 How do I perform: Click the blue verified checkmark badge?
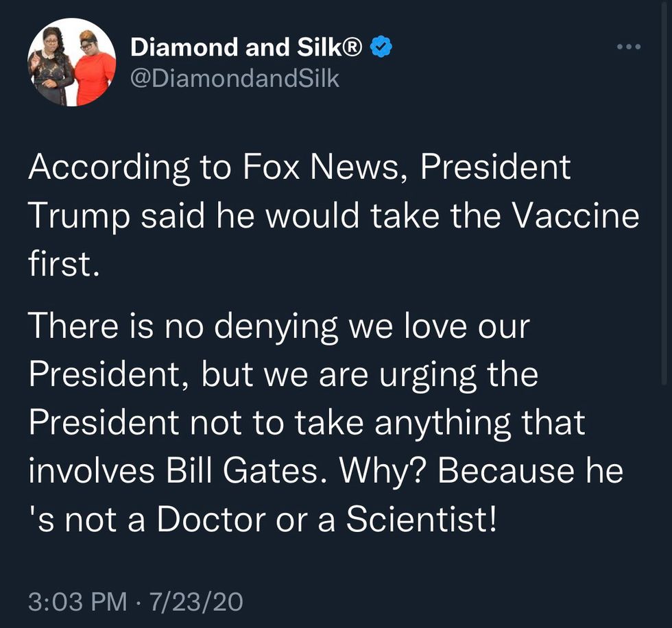380,47
